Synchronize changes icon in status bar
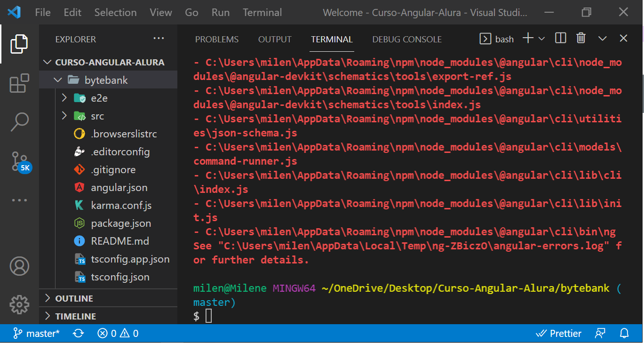644x343 pixels. tap(78, 334)
